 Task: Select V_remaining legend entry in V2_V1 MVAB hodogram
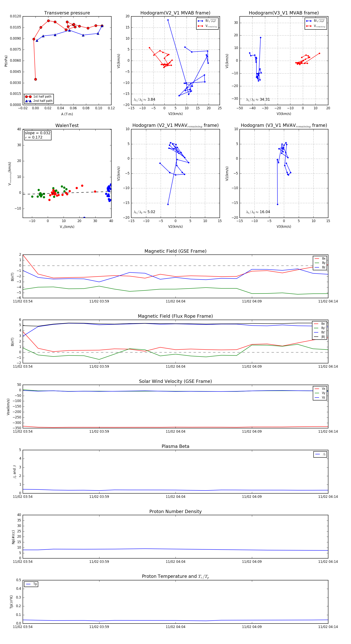tap(207, 26)
